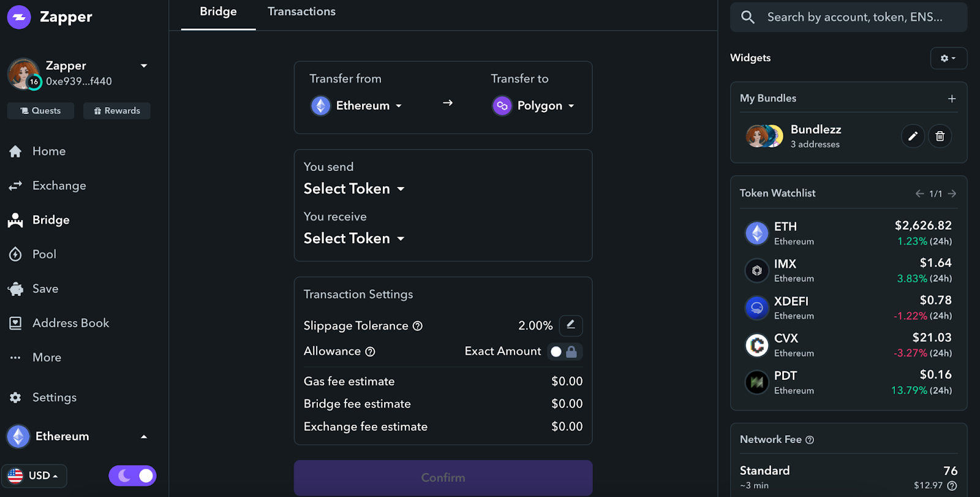The height and width of the screenshot is (497, 980).
Task: Expand the You send Select Token dropdown
Action: [x=354, y=189]
